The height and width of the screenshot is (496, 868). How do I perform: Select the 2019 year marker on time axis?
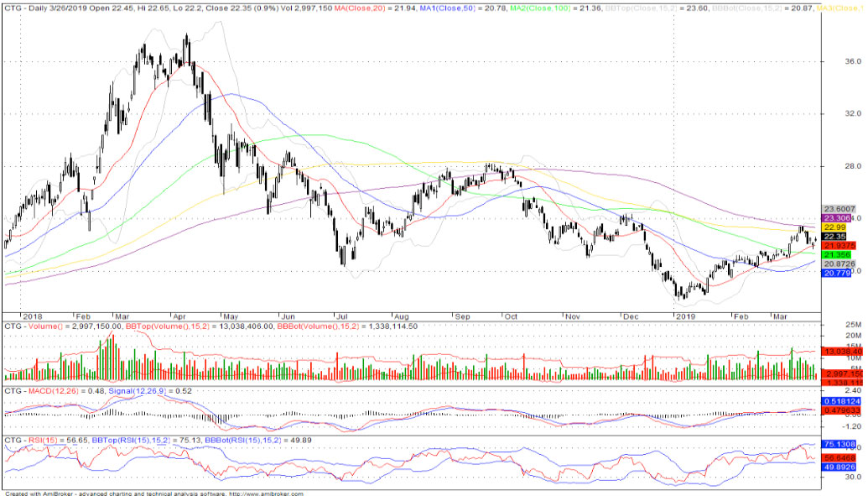[x=688, y=315]
